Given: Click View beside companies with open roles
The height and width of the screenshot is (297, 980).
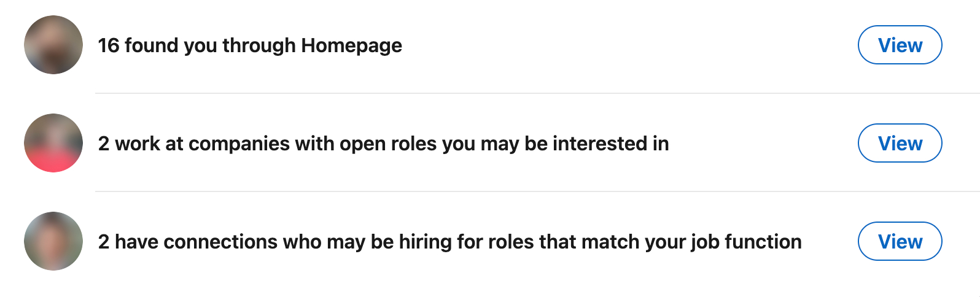Looking at the screenshot, I should pyautogui.click(x=900, y=143).
